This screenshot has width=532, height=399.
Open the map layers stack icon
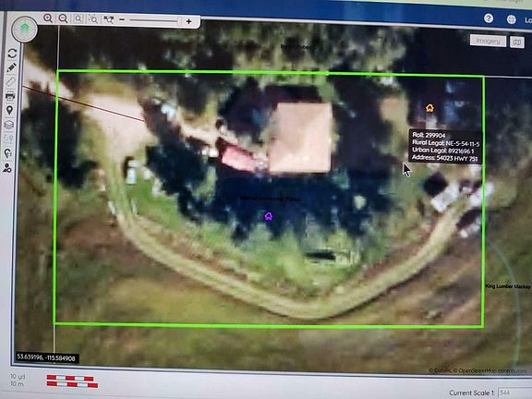pos(9,125)
